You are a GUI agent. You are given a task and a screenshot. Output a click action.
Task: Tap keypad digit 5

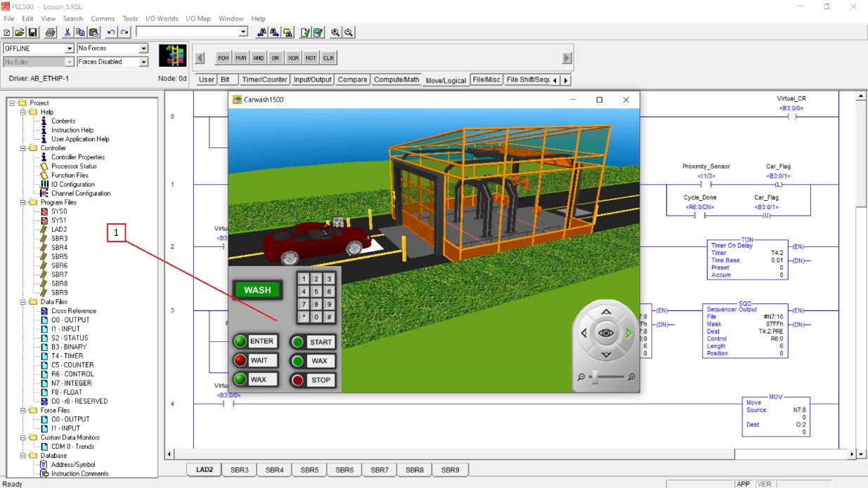[x=316, y=291]
